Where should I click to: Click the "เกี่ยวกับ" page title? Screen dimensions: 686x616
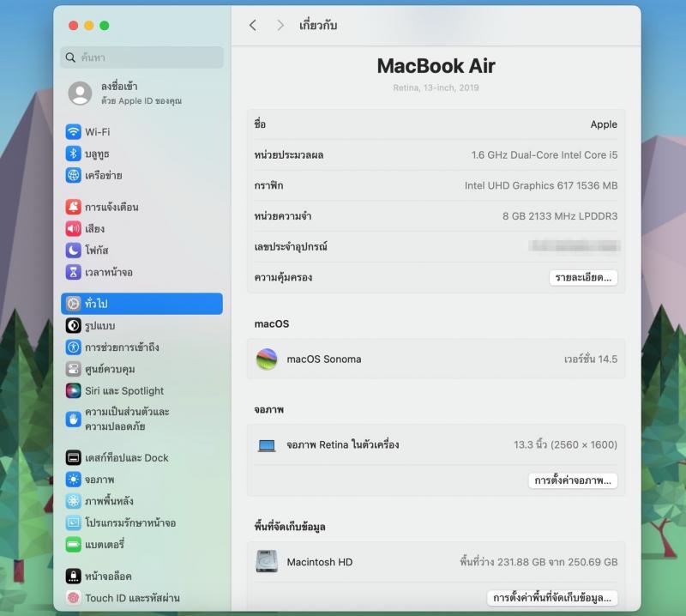[318, 26]
